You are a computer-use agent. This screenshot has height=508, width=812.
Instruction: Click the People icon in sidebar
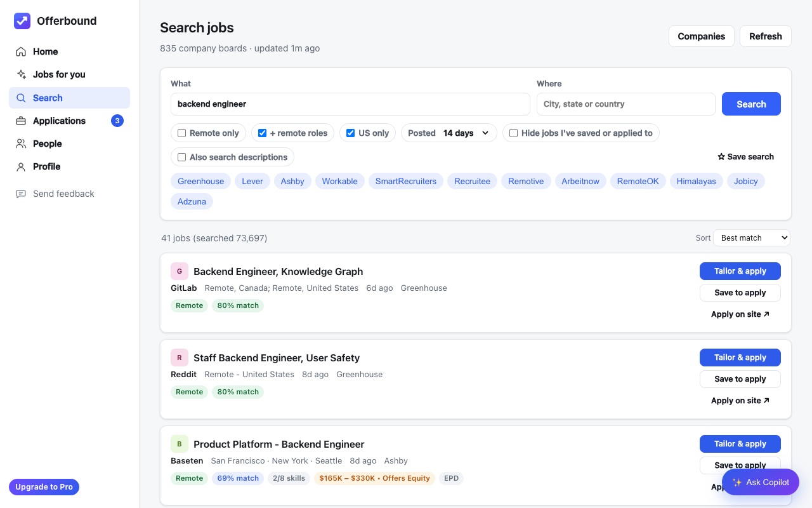click(21, 144)
